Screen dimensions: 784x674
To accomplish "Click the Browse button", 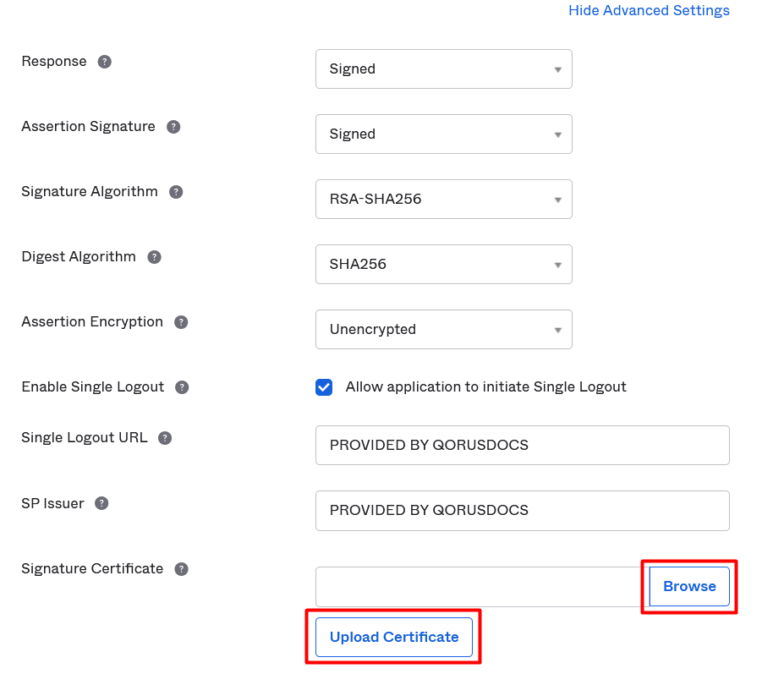I will pyautogui.click(x=689, y=587).
